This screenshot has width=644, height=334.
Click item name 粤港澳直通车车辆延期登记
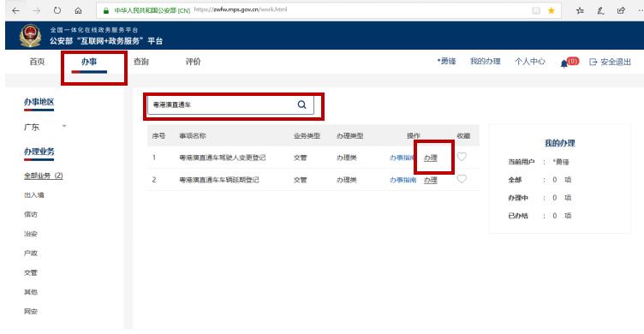click(219, 180)
